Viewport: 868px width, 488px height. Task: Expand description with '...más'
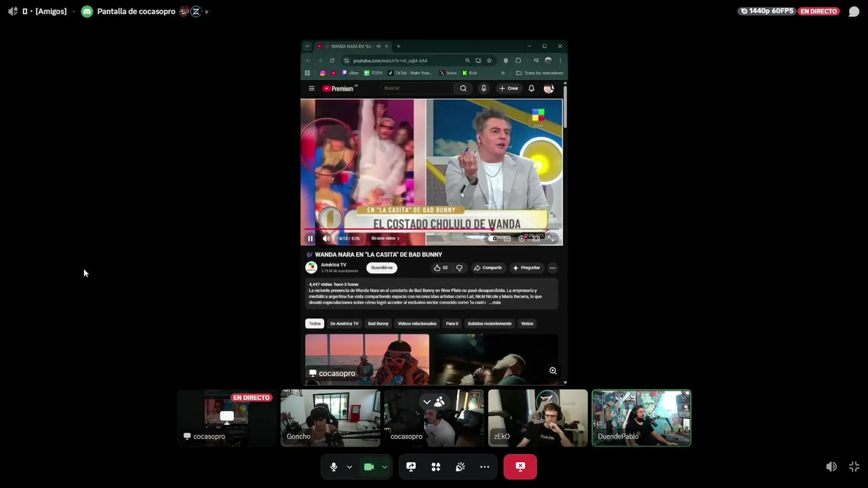494,302
